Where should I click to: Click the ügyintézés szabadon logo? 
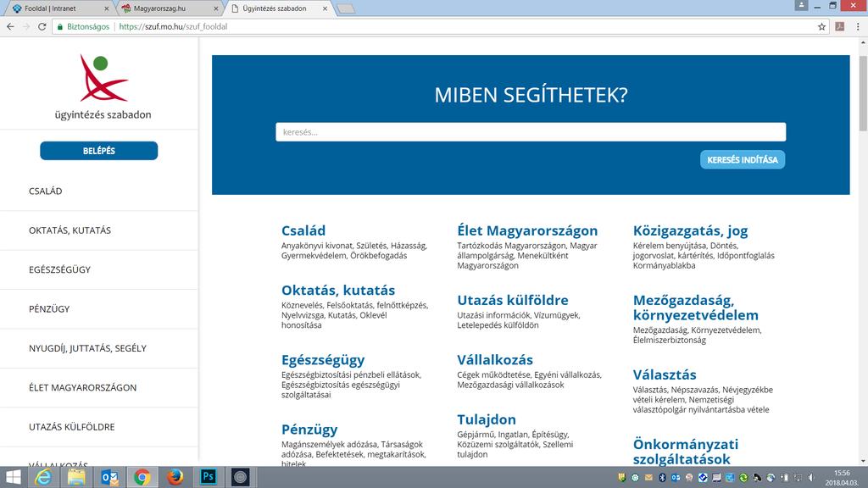click(103, 87)
